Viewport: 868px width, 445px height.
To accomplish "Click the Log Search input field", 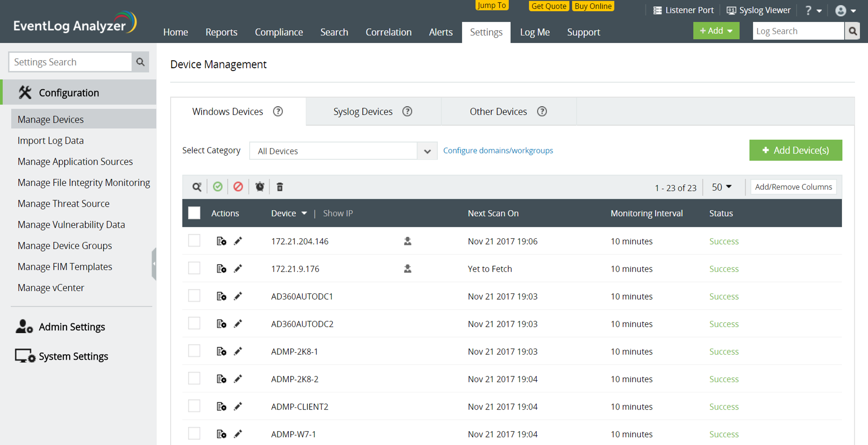I will (798, 31).
